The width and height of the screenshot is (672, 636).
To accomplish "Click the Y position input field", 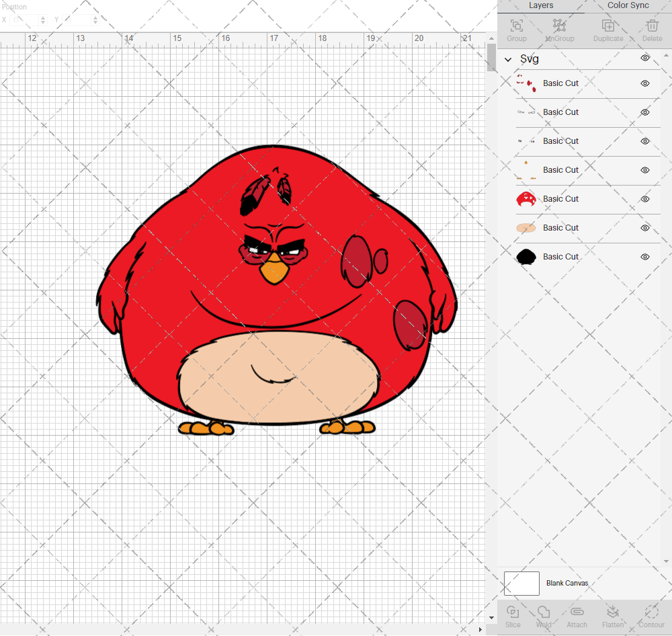I will (77, 19).
